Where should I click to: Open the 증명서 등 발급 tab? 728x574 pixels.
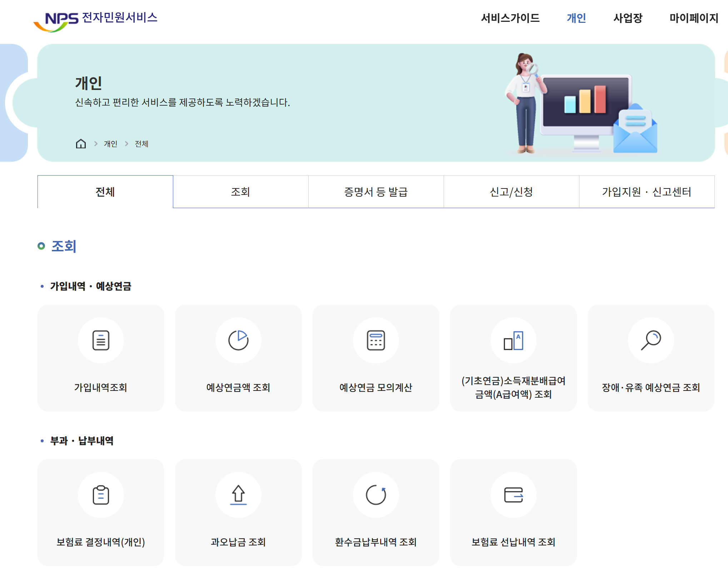point(376,192)
